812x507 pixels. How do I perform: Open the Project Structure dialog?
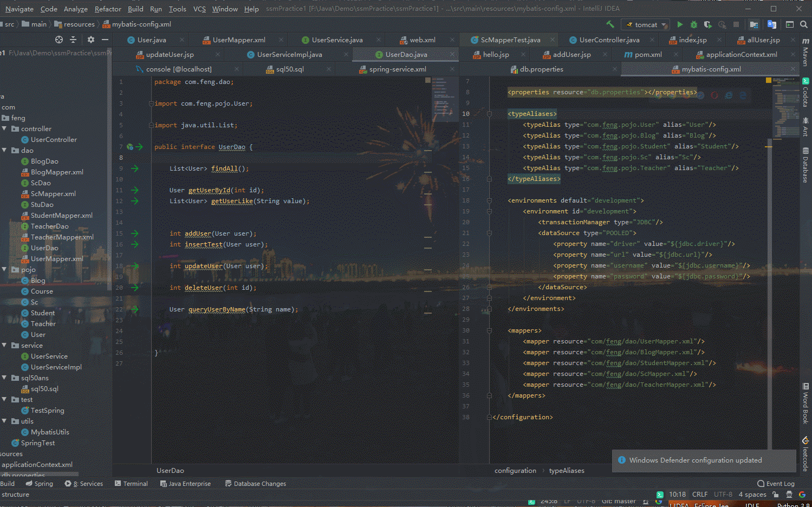[754, 24]
